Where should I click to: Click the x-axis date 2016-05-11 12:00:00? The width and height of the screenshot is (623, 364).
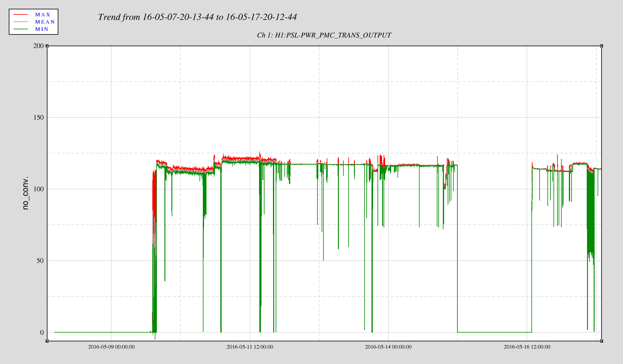click(x=250, y=347)
